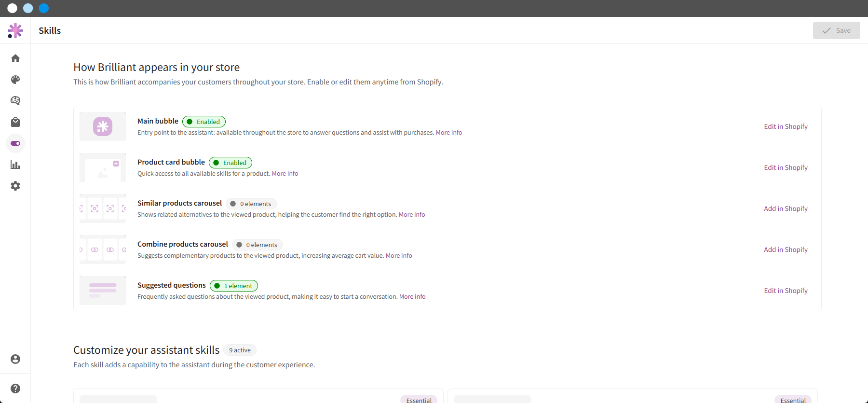This screenshot has height=403, width=868.
Task: Open the bar chart analytics section
Action: [x=15, y=165]
